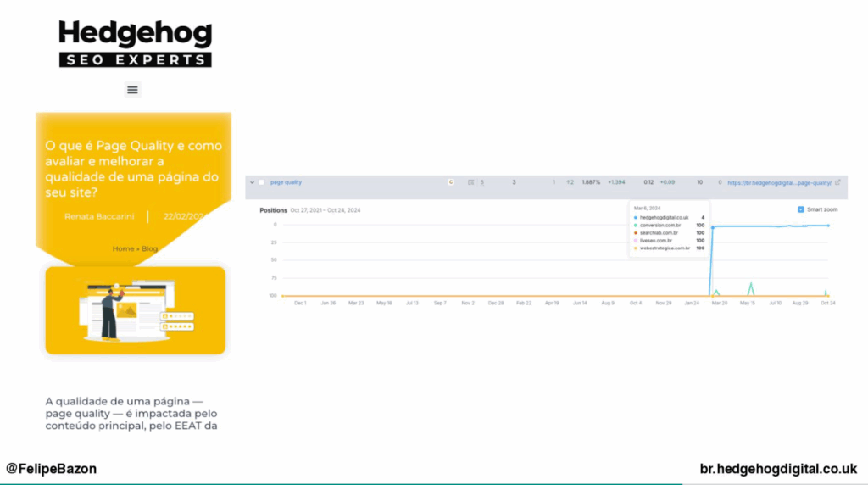Click the green spike near May 15
The width and height of the screenshot is (868, 485).
[x=750, y=285]
